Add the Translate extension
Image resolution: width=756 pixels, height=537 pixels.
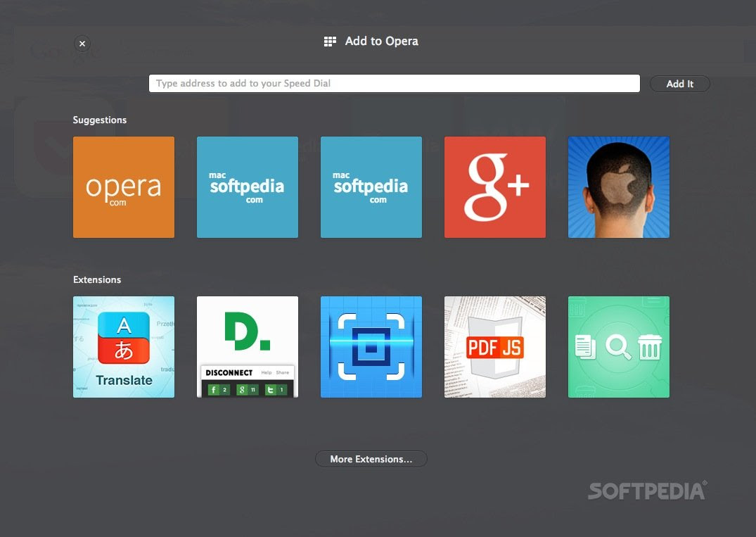pyautogui.click(x=124, y=347)
